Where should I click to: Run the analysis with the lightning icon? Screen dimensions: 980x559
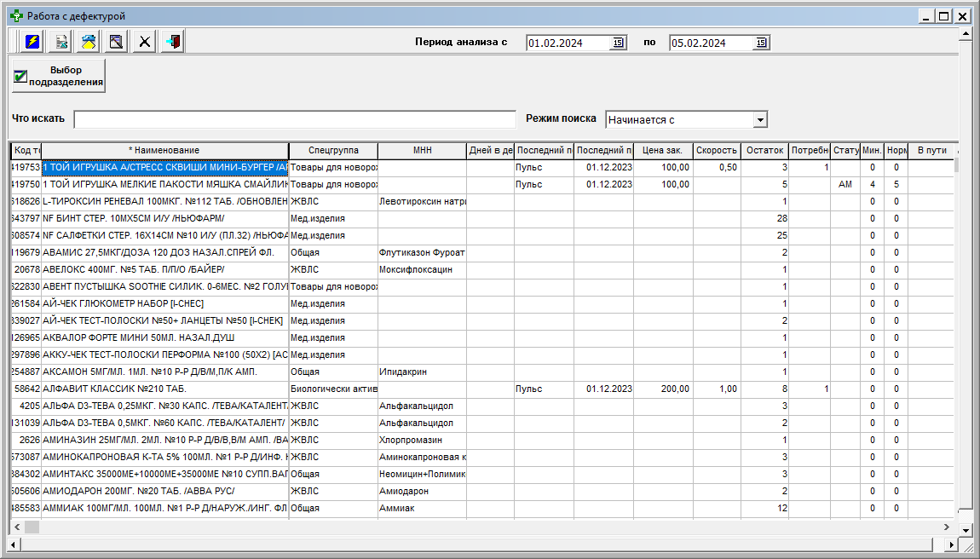coord(32,42)
